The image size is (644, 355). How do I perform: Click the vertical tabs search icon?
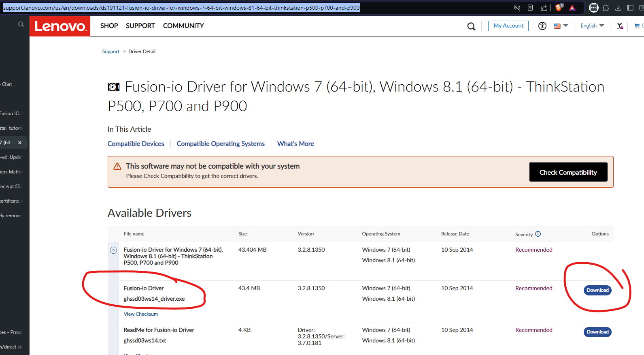coord(21,24)
